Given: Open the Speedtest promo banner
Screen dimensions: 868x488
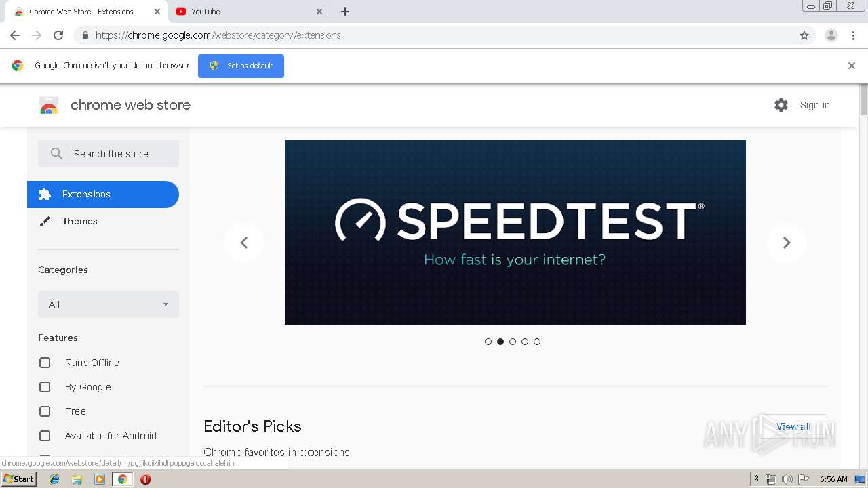Looking at the screenshot, I should point(515,232).
